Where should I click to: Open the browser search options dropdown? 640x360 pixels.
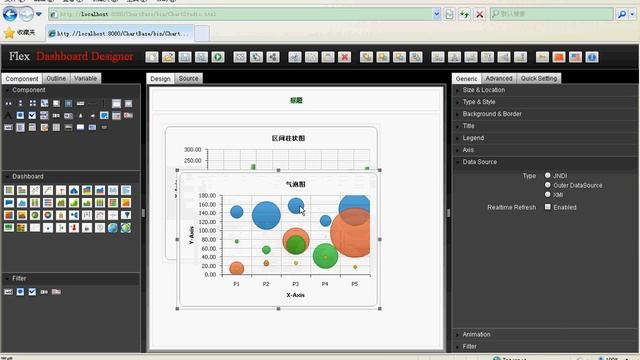coord(632,14)
